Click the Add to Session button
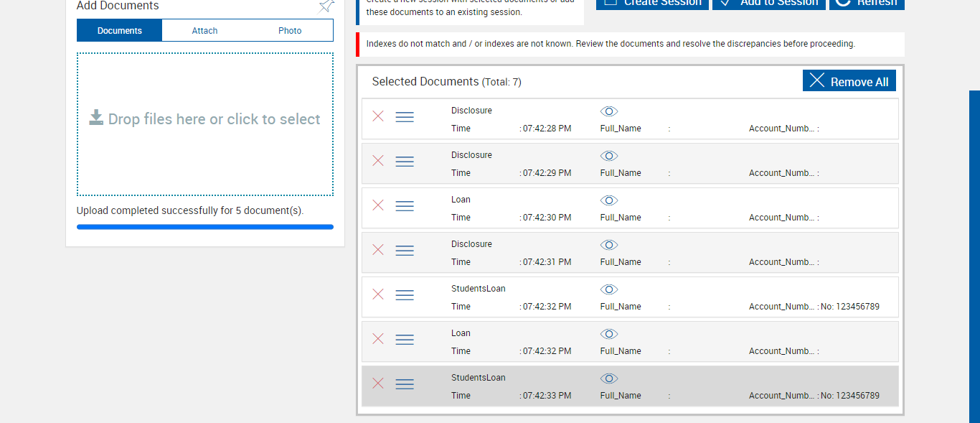The height and width of the screenshot is (423, 980). (768, 4)
